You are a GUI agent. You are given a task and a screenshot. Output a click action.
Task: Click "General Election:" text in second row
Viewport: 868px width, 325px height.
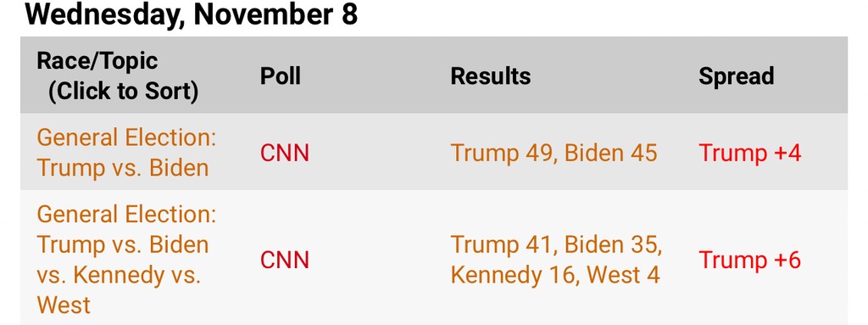(x=127, y=214)
